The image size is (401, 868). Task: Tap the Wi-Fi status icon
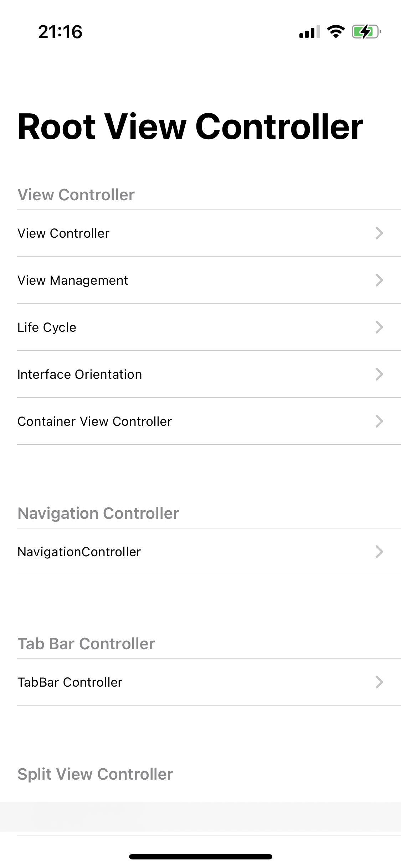pos(336,32)
